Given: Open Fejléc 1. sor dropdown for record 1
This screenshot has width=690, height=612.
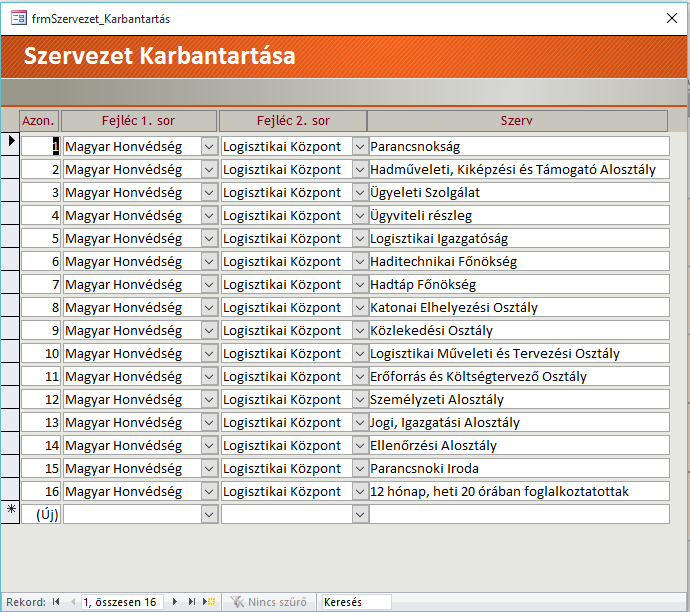Looking at the screenshot, I should pos(209,146).
